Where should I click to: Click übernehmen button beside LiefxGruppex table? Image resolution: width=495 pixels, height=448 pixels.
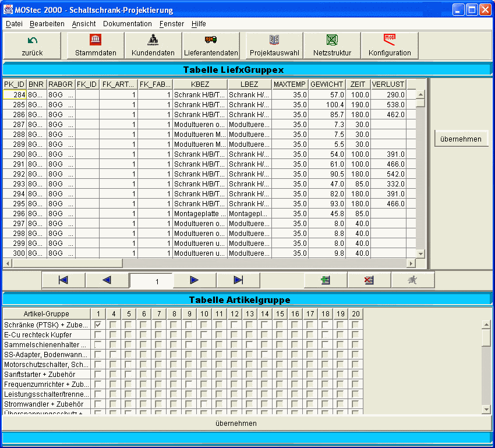pos(461,139)
